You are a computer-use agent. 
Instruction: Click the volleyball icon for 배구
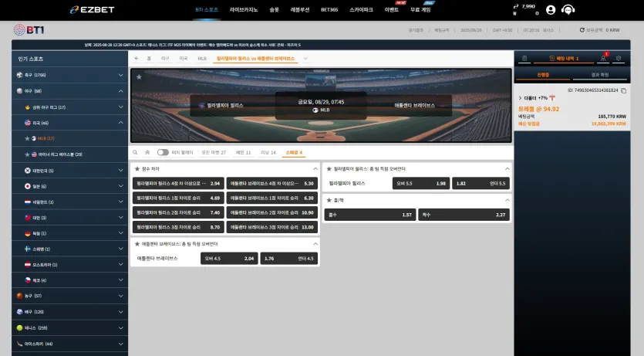[19, 312]
